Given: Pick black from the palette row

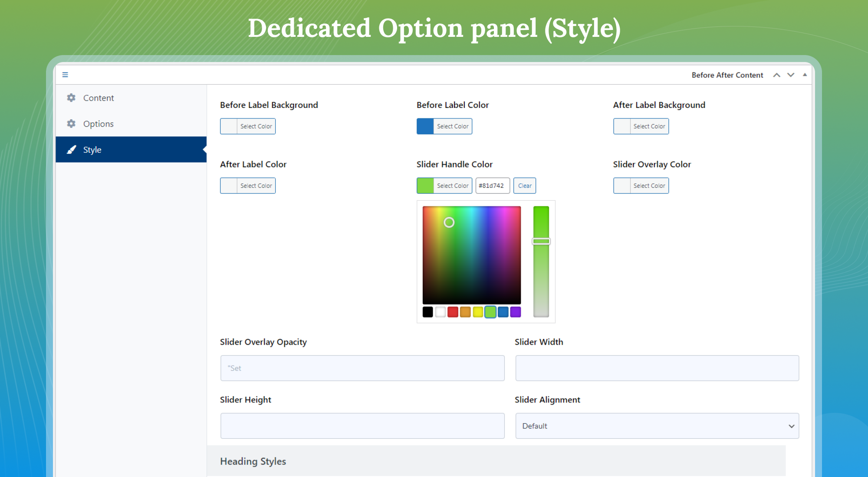Looking at the screenshot, I should (x=427, y=312).
